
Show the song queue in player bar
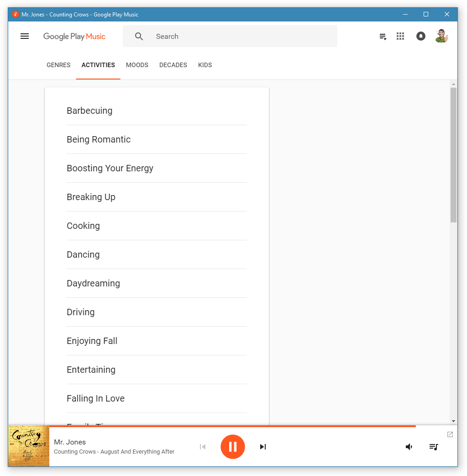[434, 447]
